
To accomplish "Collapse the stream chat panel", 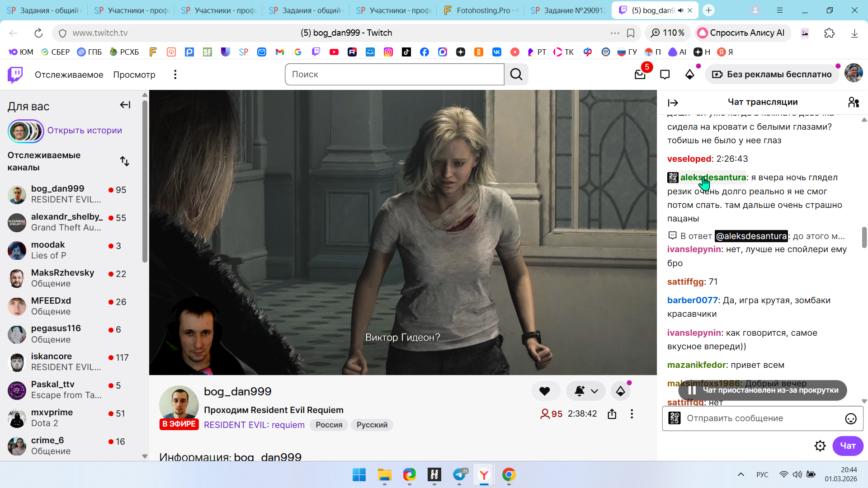I will 673,103.
